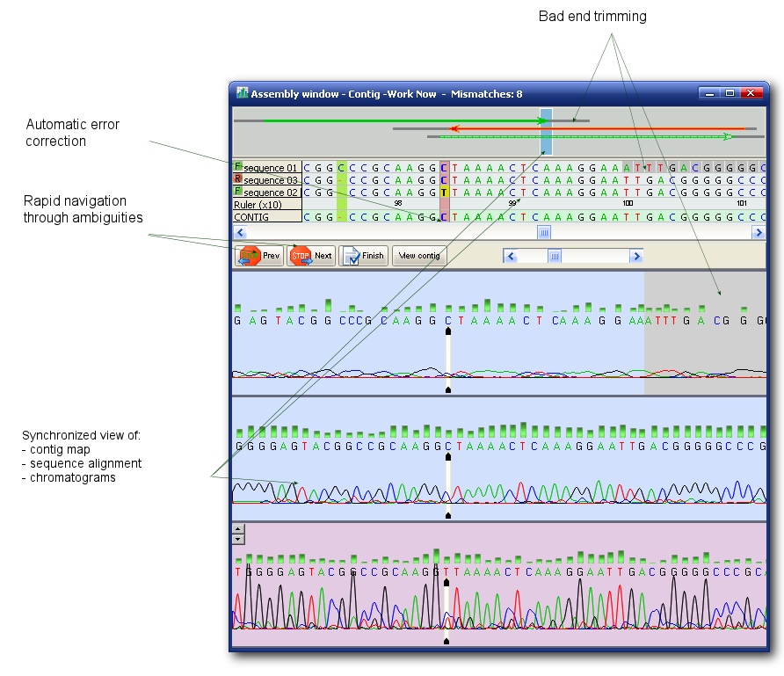Image resolution: width=784 pixels, height=676 pixels.
Task: Minimize the Assembly window
Action: (x=709, y=93)
